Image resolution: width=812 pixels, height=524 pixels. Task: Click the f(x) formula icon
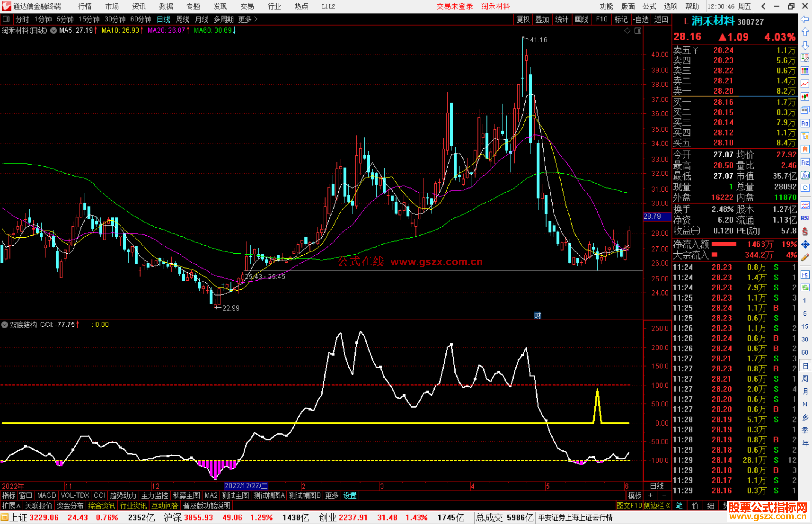coord(805,175)
